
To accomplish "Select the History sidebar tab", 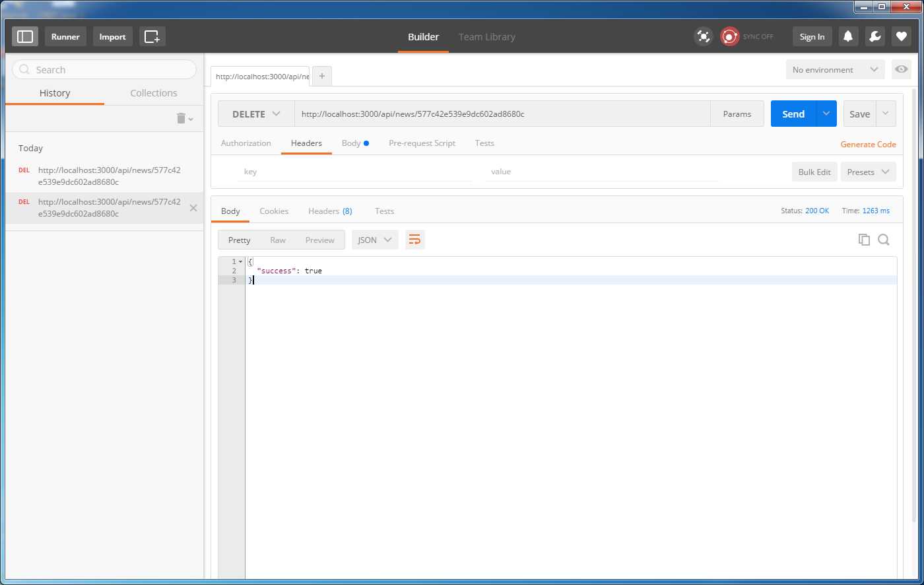I will [x=55, y=93].
